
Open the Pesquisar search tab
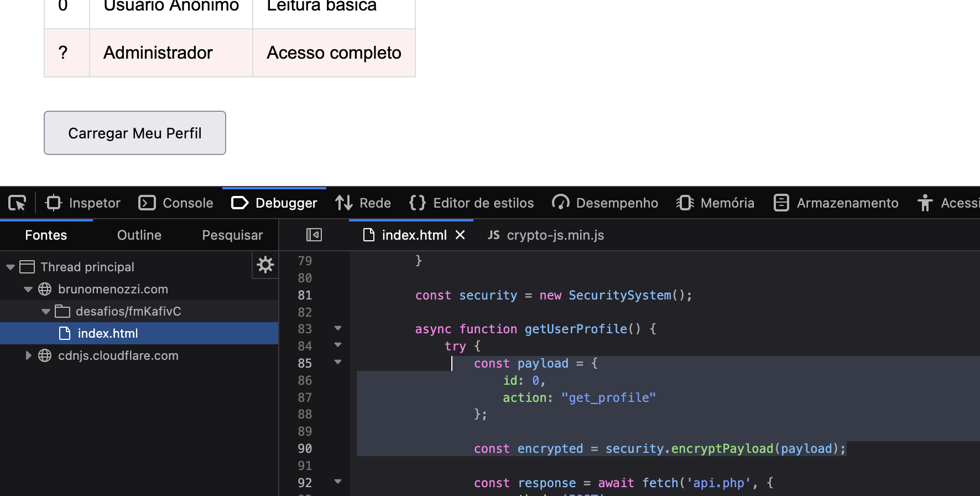[x=232, y=235]
